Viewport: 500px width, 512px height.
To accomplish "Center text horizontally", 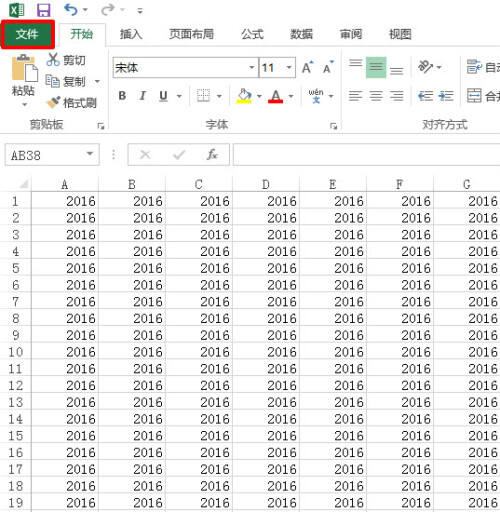I will tap(376, 96).
